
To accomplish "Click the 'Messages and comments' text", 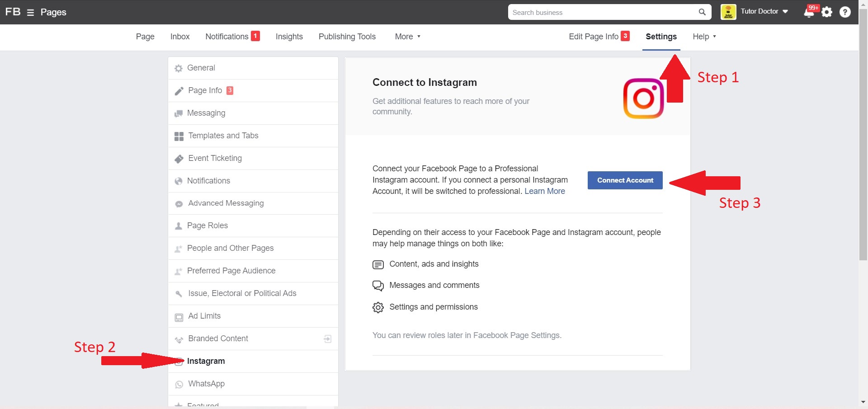I will pos(434,285).
